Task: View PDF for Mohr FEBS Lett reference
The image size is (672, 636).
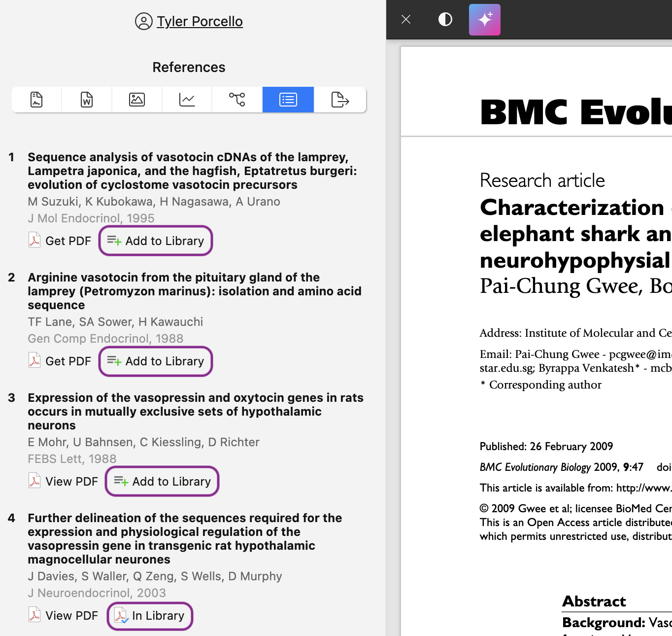Action: coord(64,481)
